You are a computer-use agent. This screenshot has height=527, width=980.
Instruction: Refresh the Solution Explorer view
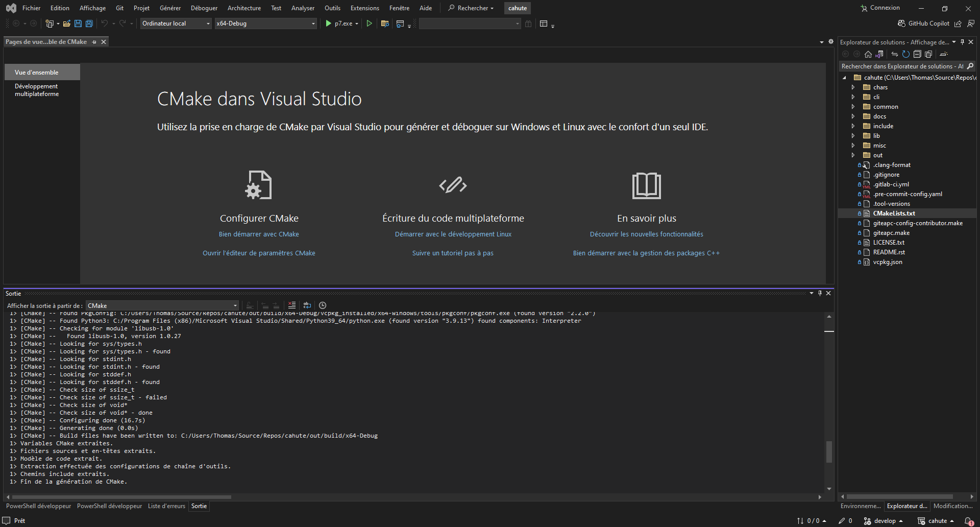(906, 54)
